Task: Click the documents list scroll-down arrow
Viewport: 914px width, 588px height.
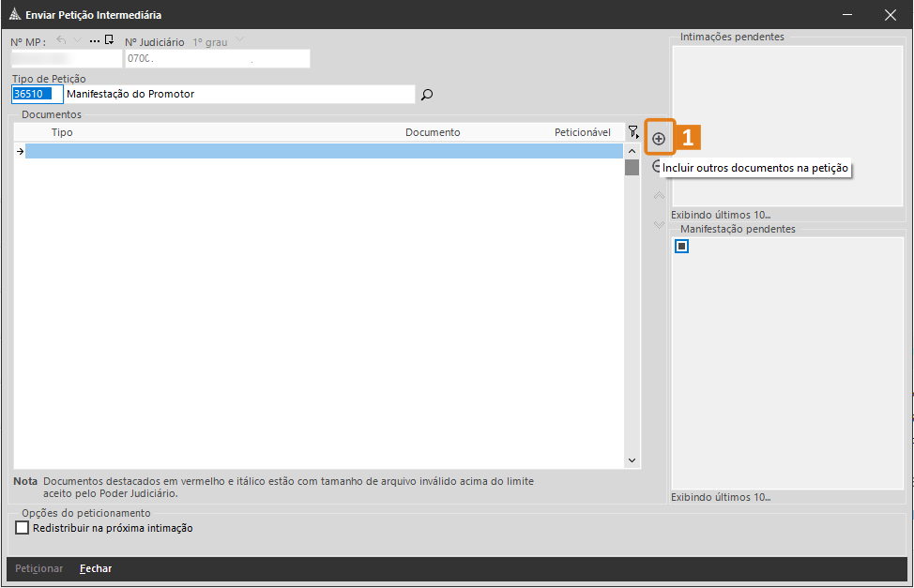Action: click(632, 460)
